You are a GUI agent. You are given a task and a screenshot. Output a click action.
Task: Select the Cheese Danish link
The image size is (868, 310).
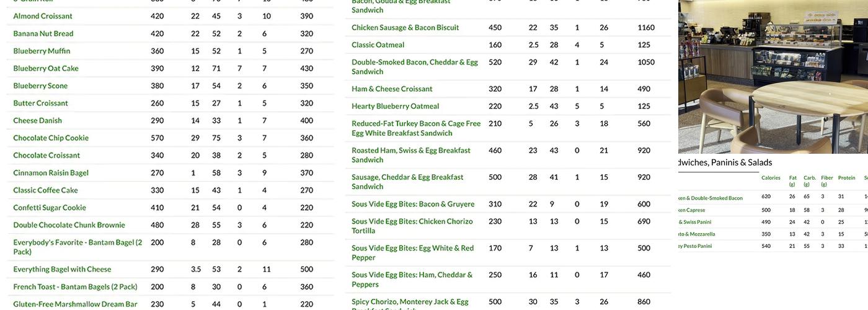38,120
